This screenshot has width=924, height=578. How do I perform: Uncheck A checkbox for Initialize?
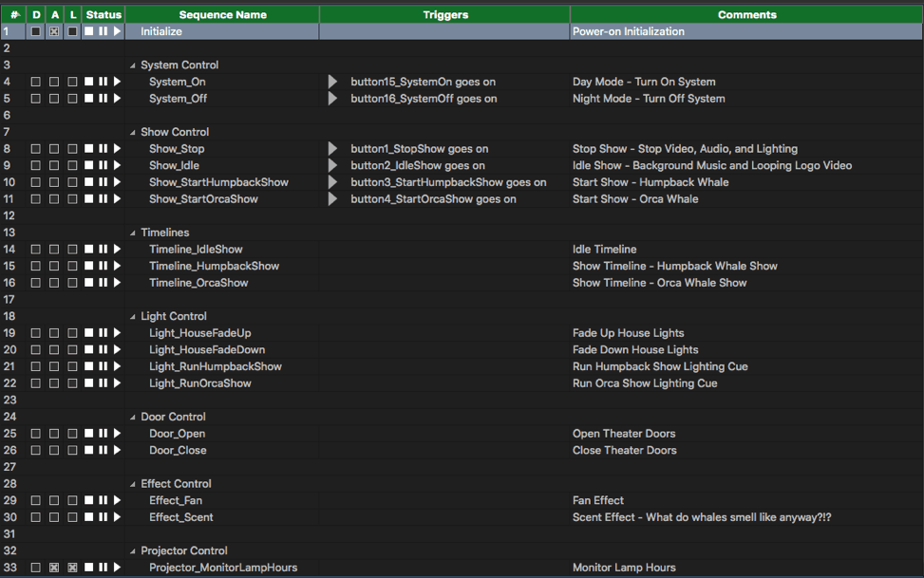[54, 31]
